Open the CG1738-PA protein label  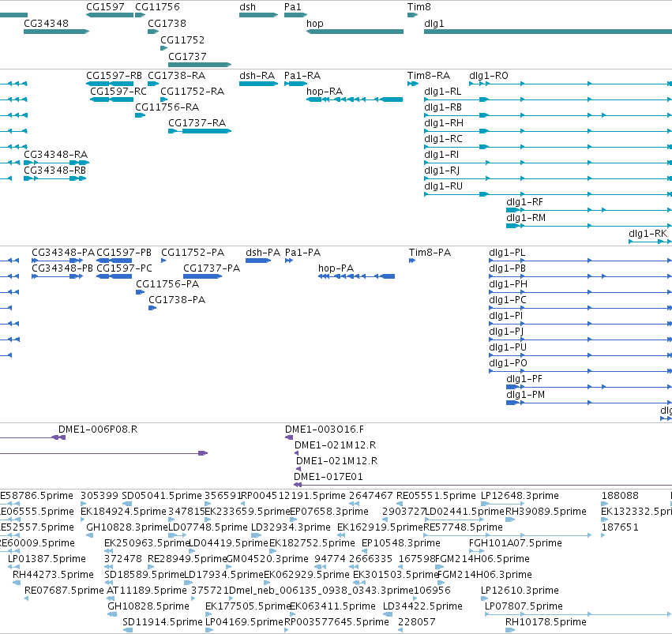click(x=177, y=300)
